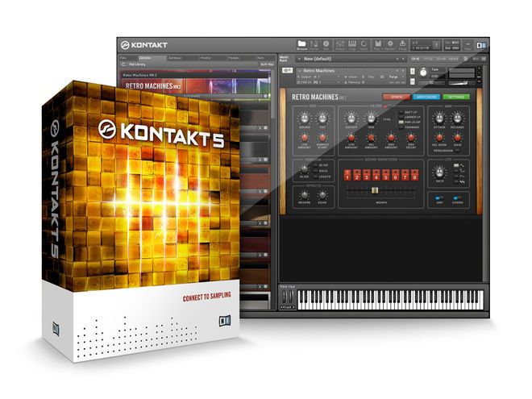Click the MORPH slider handle

[375, 190]
